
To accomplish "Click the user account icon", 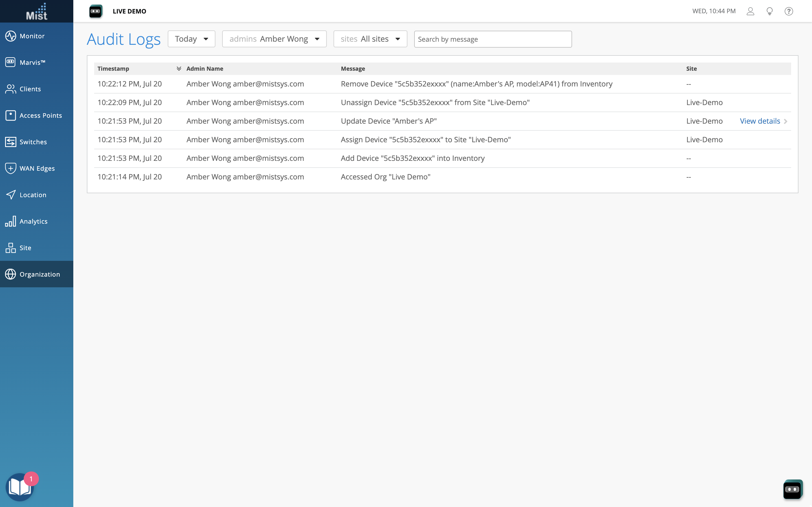I will 750,11.
